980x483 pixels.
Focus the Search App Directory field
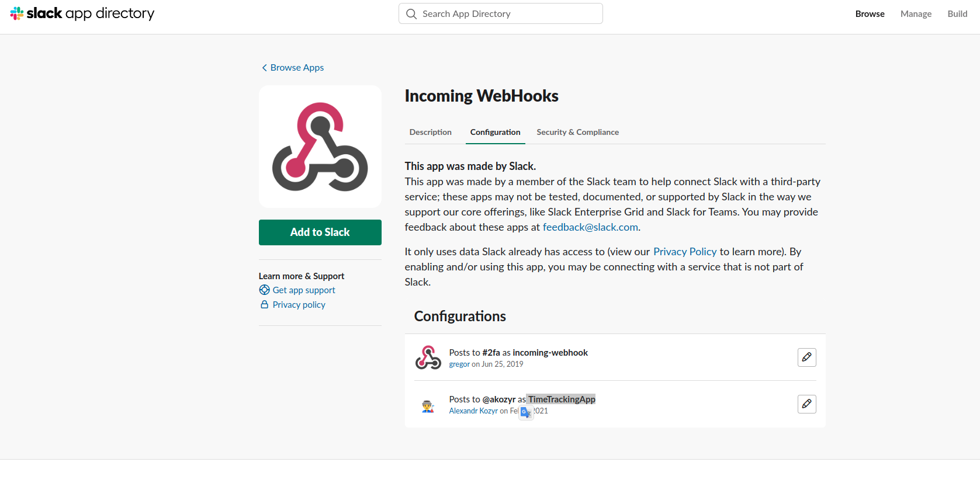click(501, 13)
